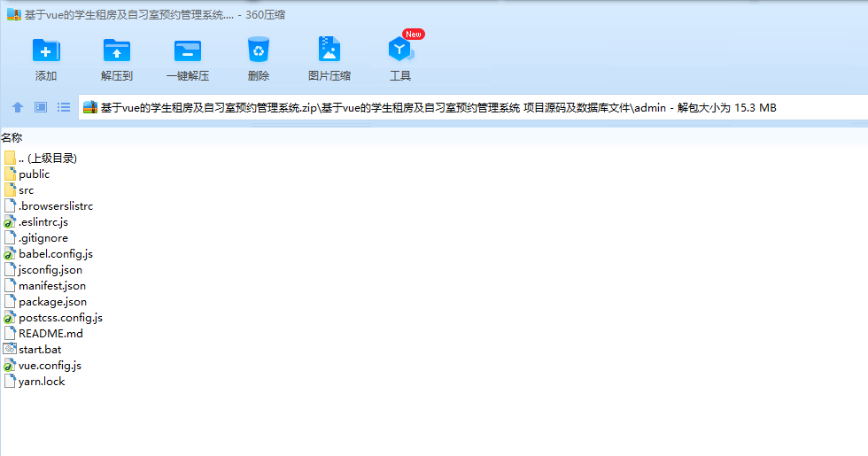Viewport: 868px width, 456px height.
Task: Click the start.bat batch file icon
Action: point(10,349)
